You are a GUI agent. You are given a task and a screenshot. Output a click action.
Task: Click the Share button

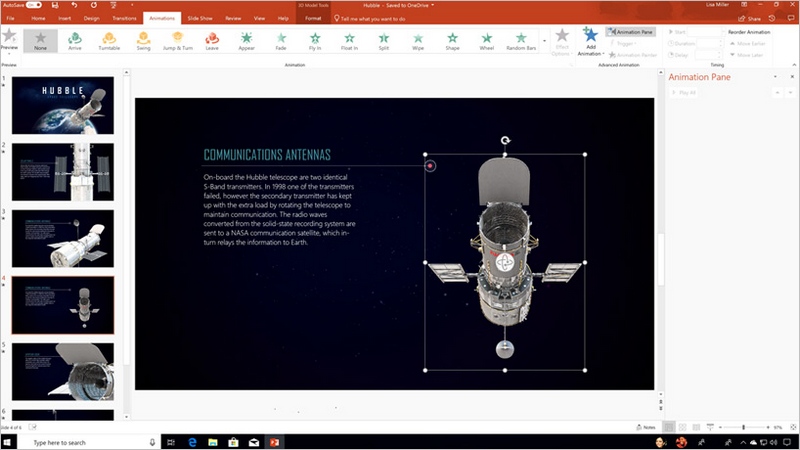(x=752, y=18)
